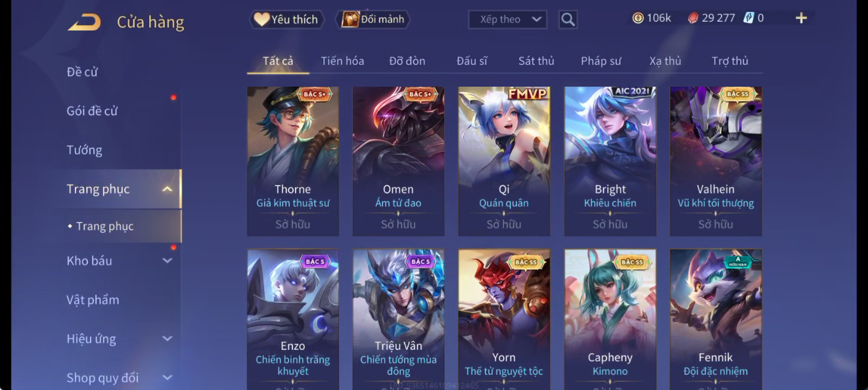Screen dimensions: 868x390
Task: Go back using the return arrow icon
Action: pos(84,22)
